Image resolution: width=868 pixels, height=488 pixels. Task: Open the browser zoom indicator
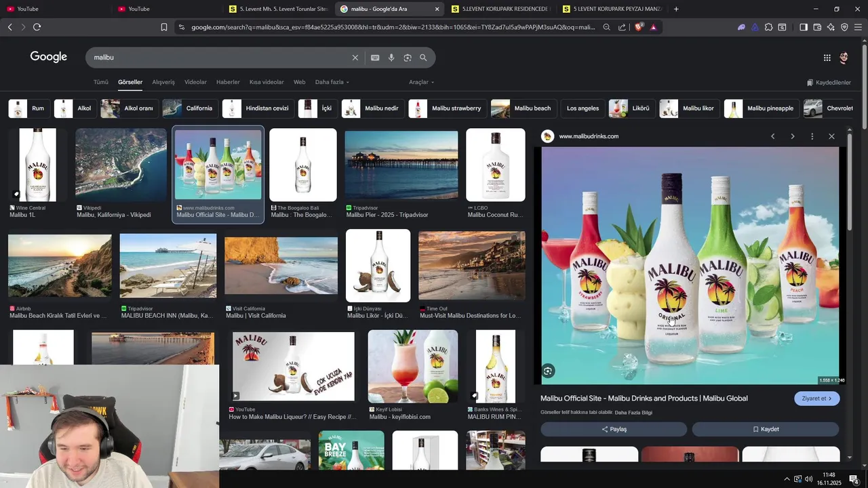point(606,27)
